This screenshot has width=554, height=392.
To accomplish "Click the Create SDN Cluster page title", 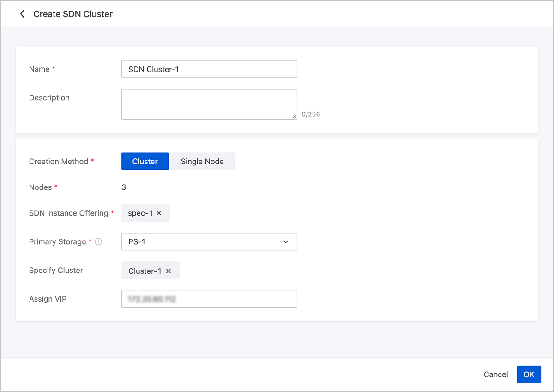I will click(73, 14).
